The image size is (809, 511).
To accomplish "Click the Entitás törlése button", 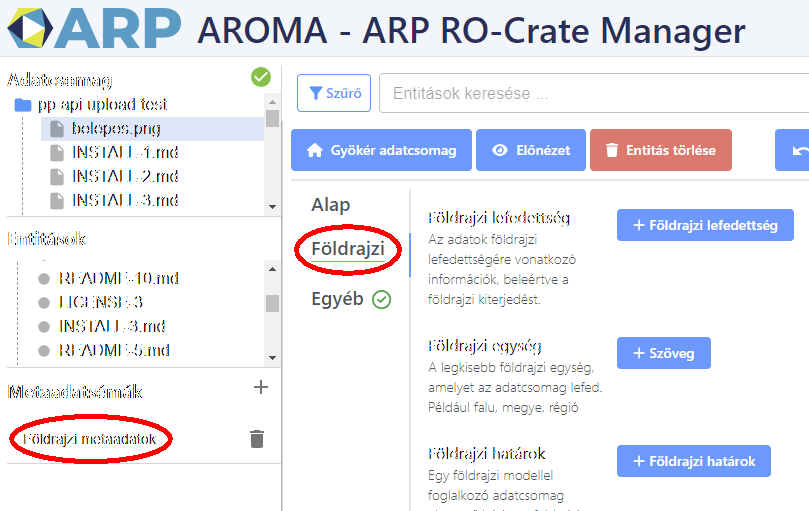I will click(x=661, y=150).
